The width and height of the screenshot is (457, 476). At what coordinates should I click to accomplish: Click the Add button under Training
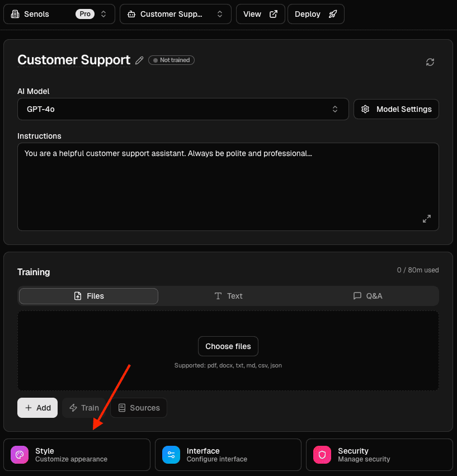(x=37, y=408)
